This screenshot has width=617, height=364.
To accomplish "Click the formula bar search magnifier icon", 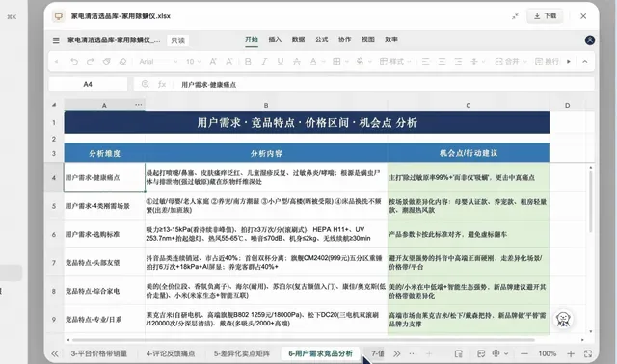I will click(x=146, y=84).
